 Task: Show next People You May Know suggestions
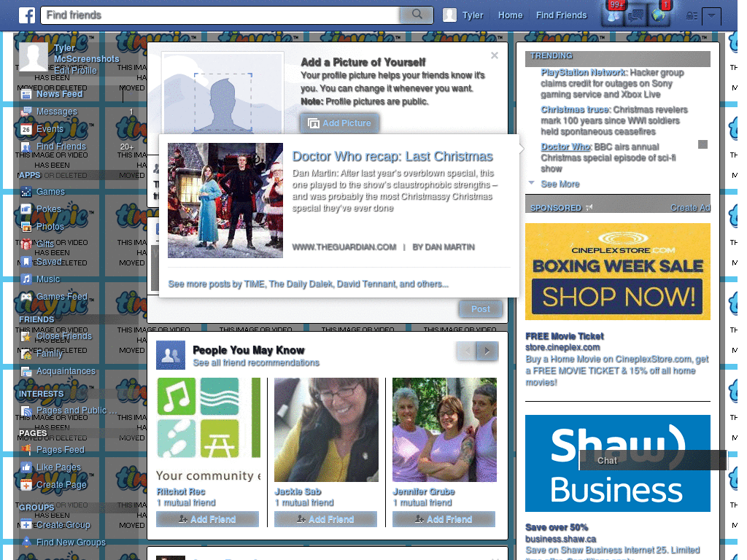487,351
